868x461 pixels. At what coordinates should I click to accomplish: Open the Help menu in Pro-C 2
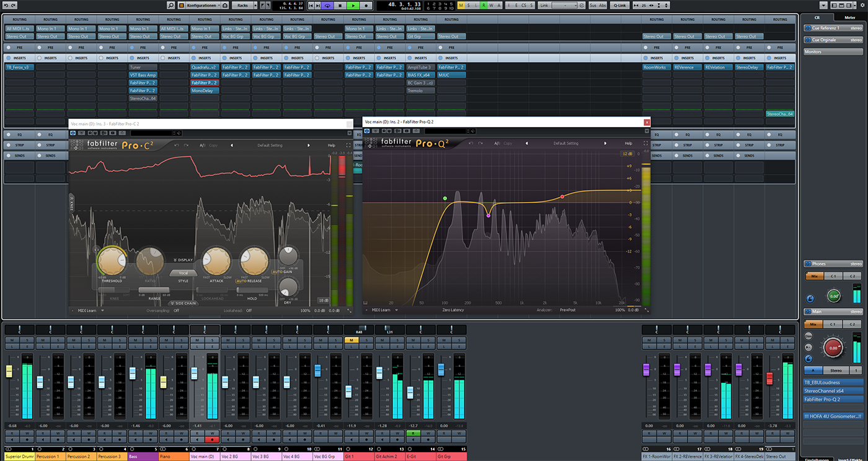tap(331, 145)
